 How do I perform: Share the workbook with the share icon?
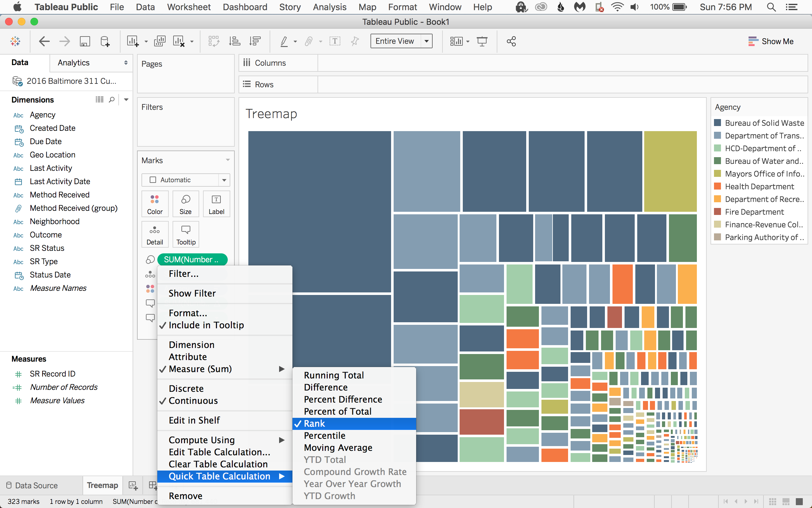point(511,41)
